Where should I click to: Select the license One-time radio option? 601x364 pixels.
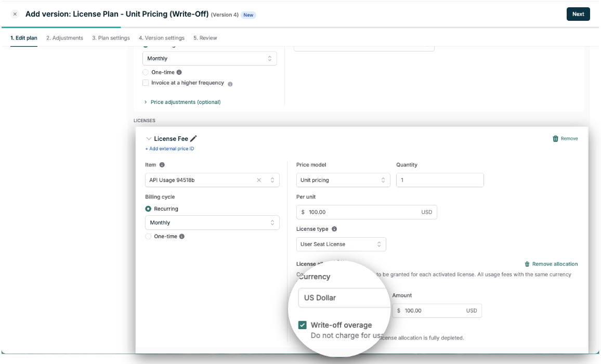tap(148, 236)
